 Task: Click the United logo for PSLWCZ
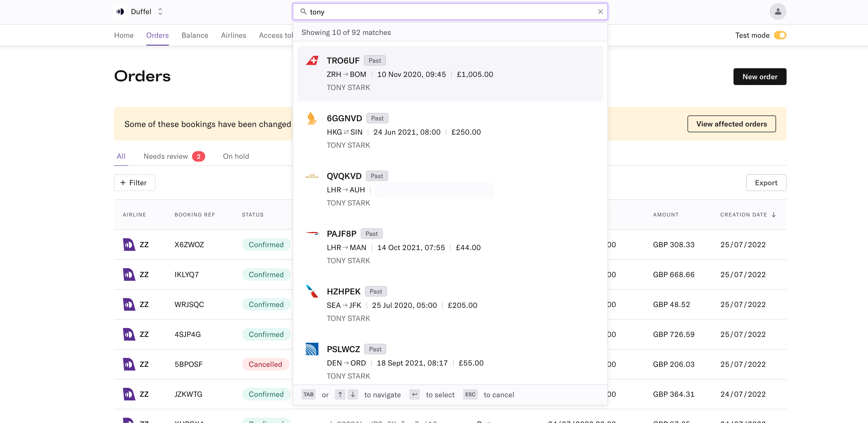pos(312,349)
